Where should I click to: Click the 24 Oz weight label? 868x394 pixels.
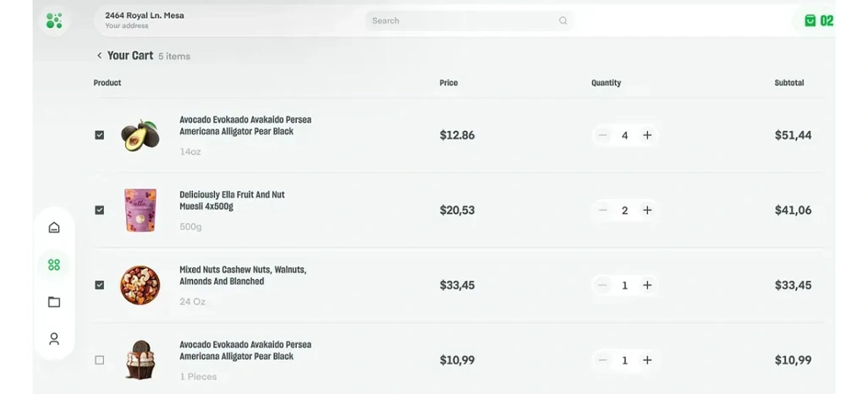point(193,302)
